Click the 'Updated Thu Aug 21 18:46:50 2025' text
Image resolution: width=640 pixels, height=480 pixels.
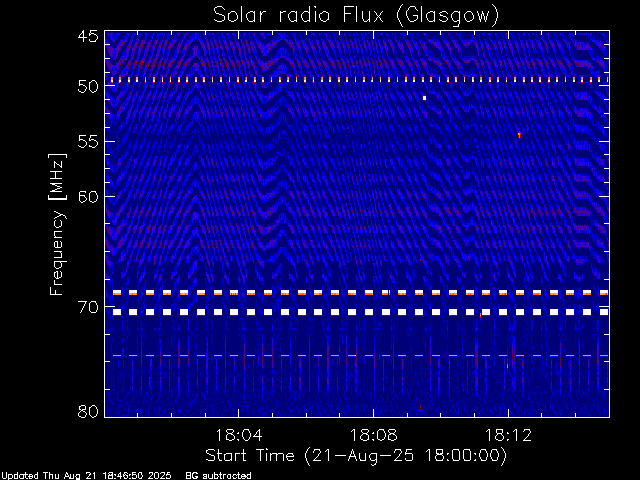point(87,476)
